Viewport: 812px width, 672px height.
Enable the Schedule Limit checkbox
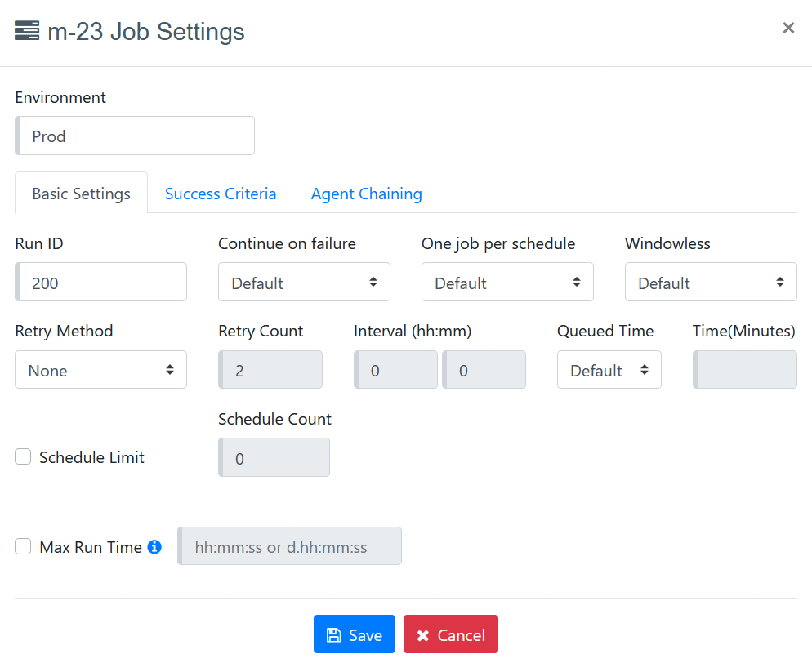coord(23,457)
